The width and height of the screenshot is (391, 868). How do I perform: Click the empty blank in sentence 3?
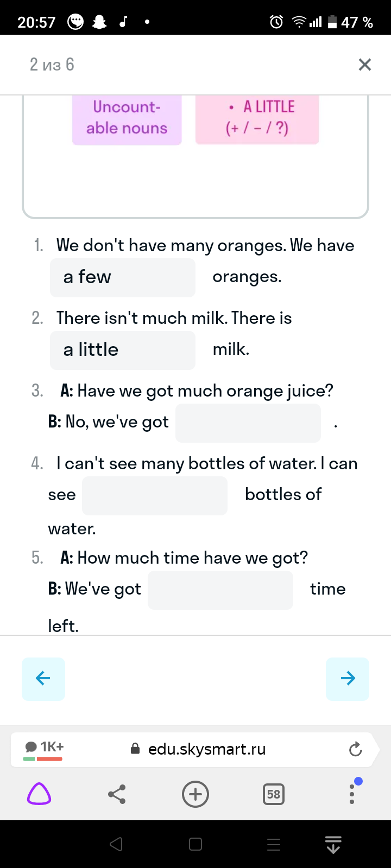[248, 423]
